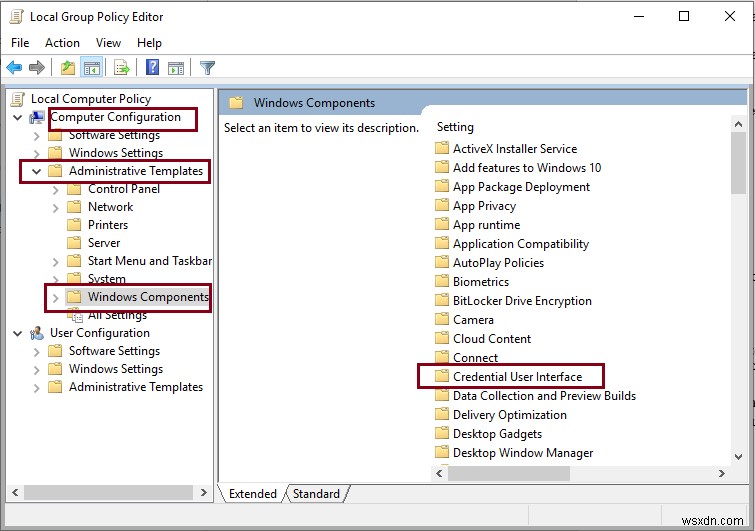Open the File menu

tap(20, 43)
